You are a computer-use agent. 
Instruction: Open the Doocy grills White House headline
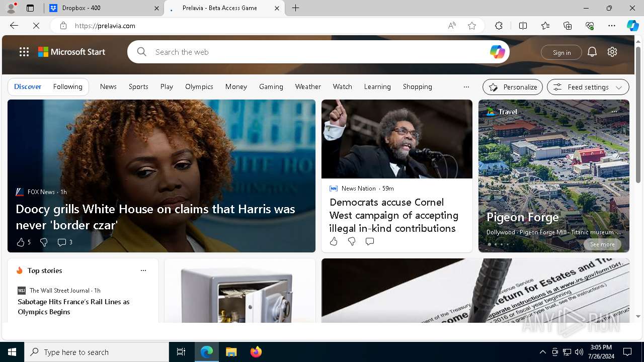point(155,217)
